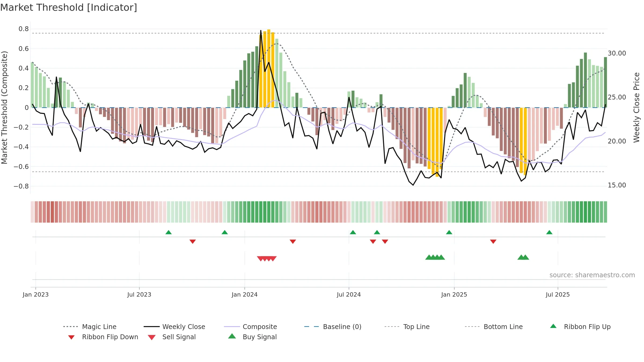The width and height of the screenshot is (644, 362).
Task: Click the Market Threshold (Composite) axis title
Action: pyautogui.click(x=4, y=108)
